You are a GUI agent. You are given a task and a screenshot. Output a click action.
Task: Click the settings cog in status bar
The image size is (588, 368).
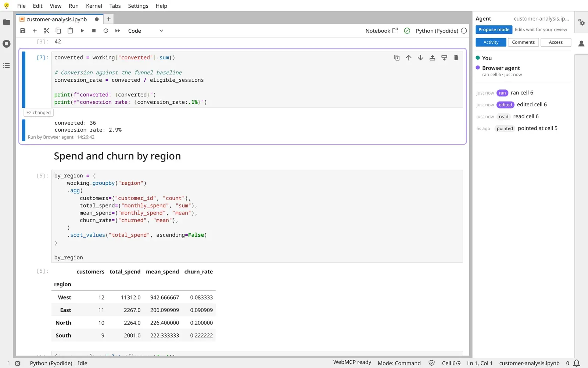(18, 363)
